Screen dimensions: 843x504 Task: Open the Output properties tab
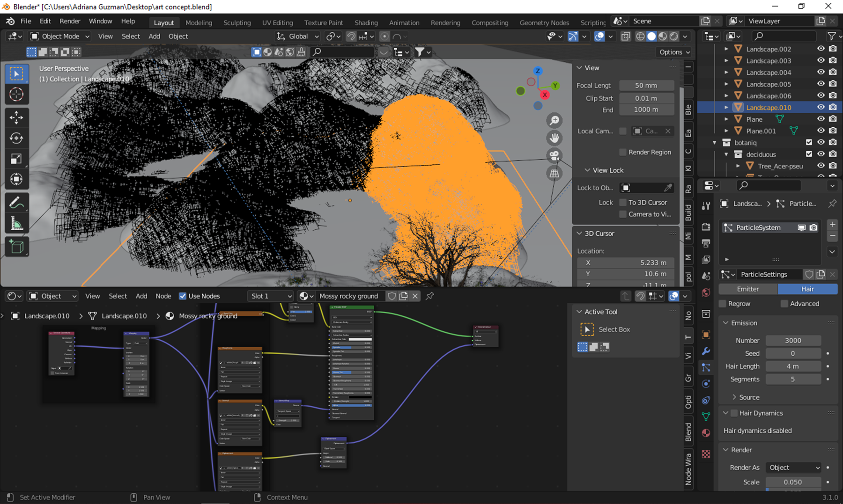[x=706, y=243]
